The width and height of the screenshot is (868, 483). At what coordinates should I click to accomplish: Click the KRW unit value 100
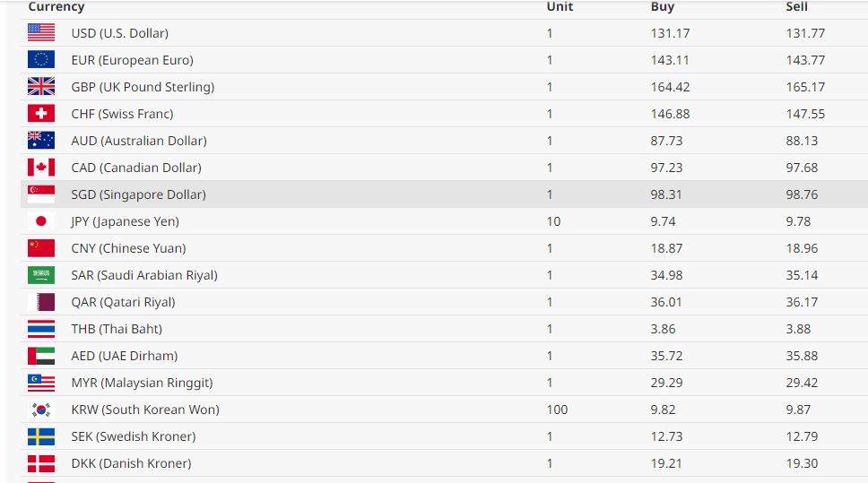click(557, 410)
